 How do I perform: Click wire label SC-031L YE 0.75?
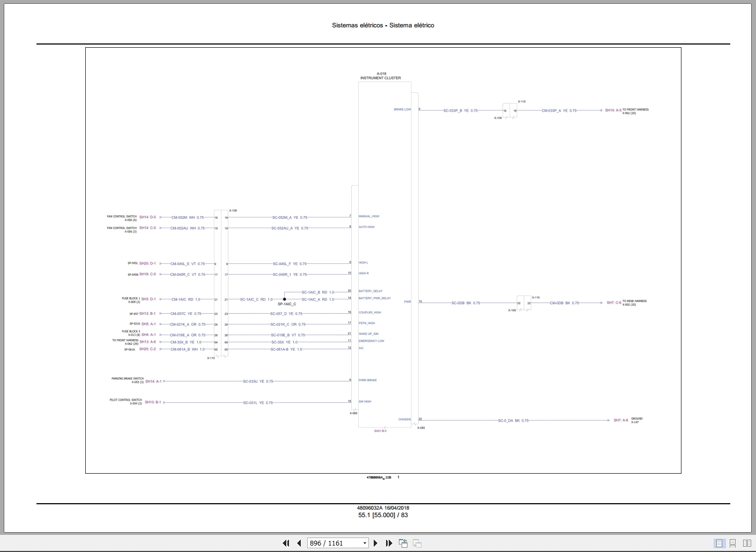tap(258, 402)
